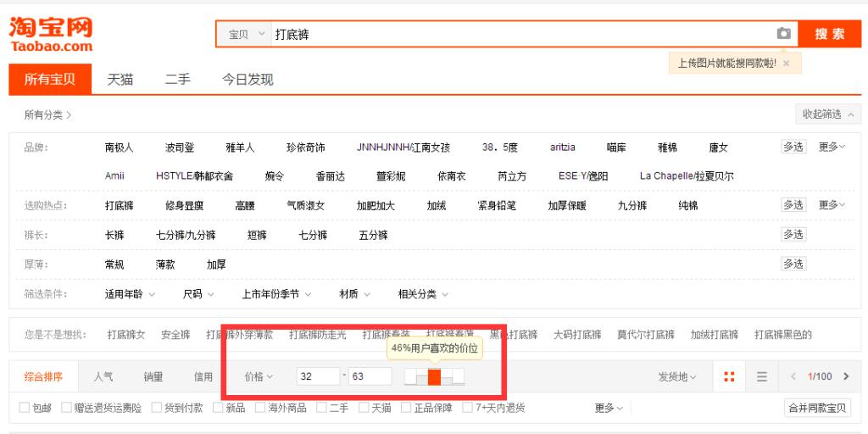Collapse filters with 收起筛选
The height and width of the screenshot is (434, 868).
(828, 114)
